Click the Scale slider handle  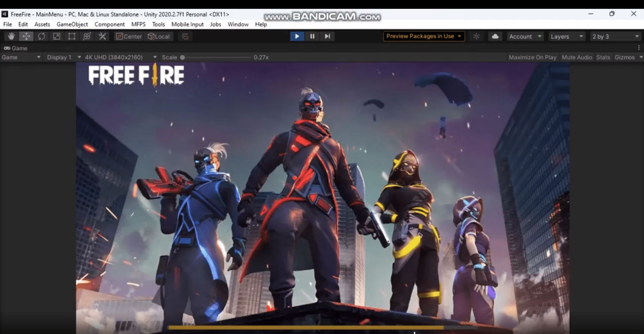pyautogui.click(x=182, y=57)
